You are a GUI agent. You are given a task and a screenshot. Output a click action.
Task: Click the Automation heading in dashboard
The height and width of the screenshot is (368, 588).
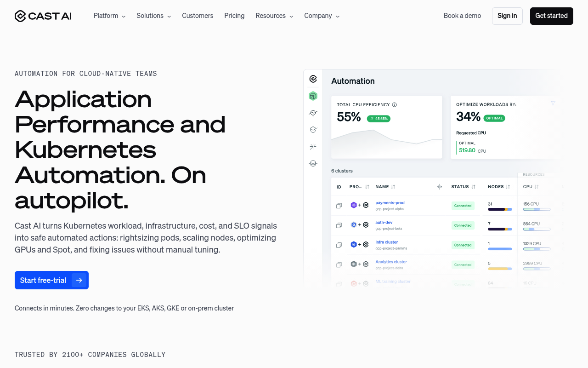click(x=353, y=81)
